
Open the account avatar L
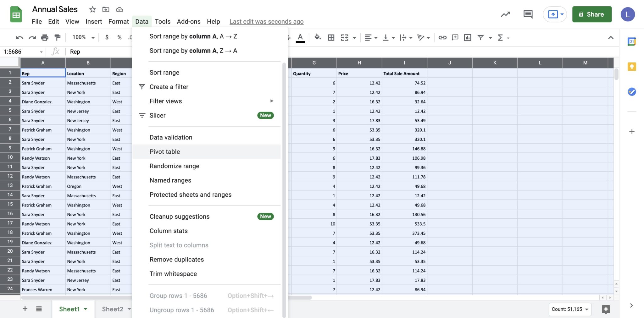[628, 14]
